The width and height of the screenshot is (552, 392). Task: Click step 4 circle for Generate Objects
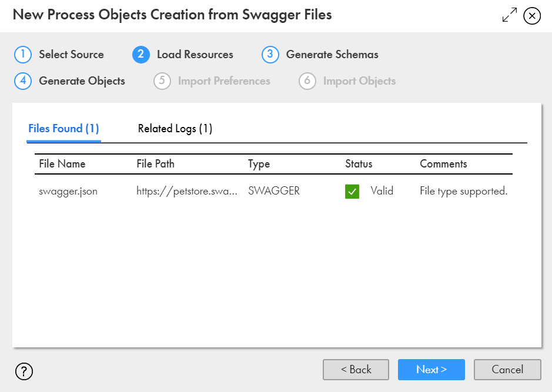click(x=23, y=81)
